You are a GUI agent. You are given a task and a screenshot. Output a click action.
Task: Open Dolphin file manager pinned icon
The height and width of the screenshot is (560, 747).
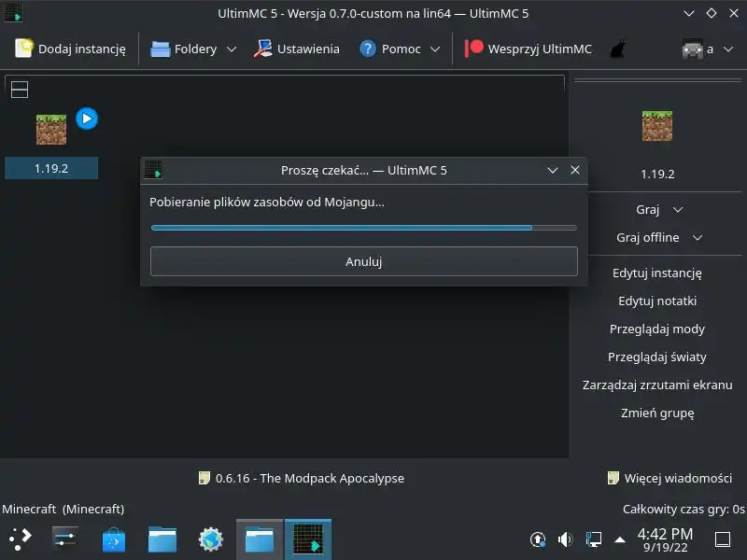[162, 539]
